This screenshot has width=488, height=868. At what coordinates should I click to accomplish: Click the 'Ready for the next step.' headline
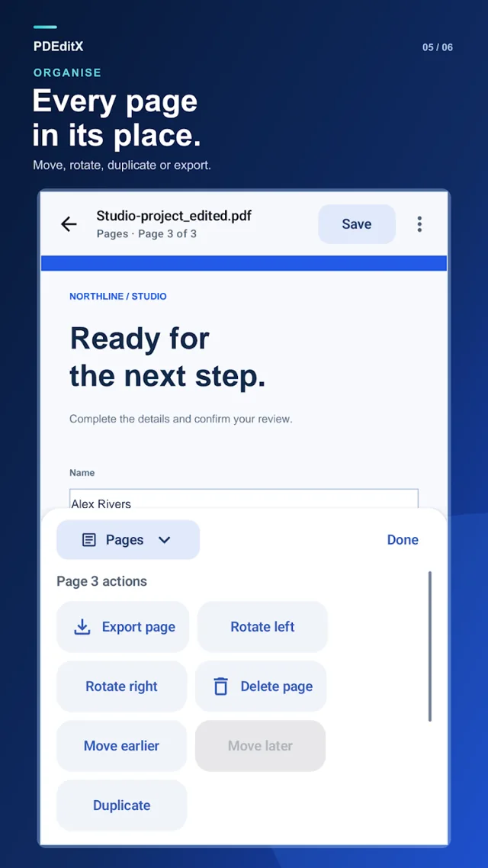pos(167,357)
